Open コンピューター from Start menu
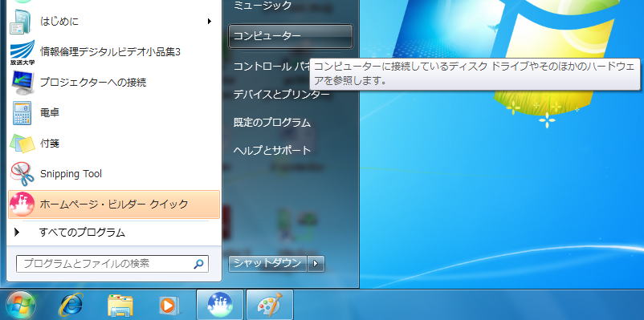 coord(291,37)
